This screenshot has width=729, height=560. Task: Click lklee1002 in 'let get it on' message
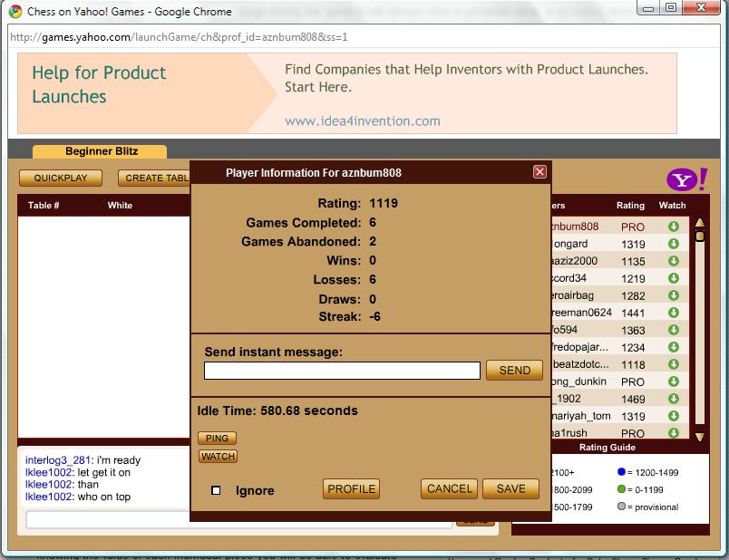coord(49,472)
